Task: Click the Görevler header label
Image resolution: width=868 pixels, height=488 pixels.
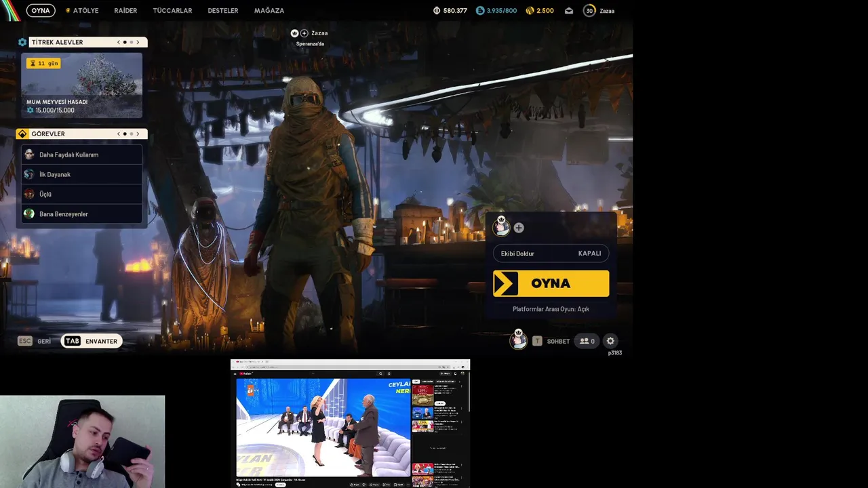Action: tap(48, 134)
